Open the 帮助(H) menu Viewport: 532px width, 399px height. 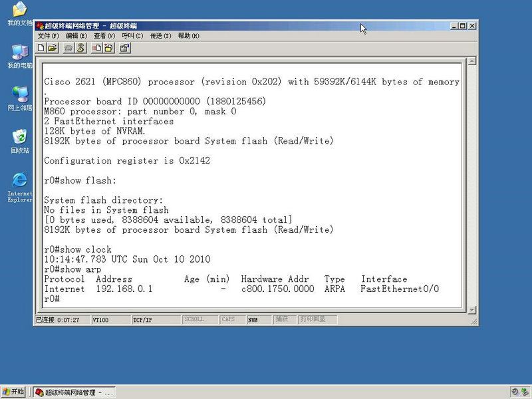pos(189,36)
